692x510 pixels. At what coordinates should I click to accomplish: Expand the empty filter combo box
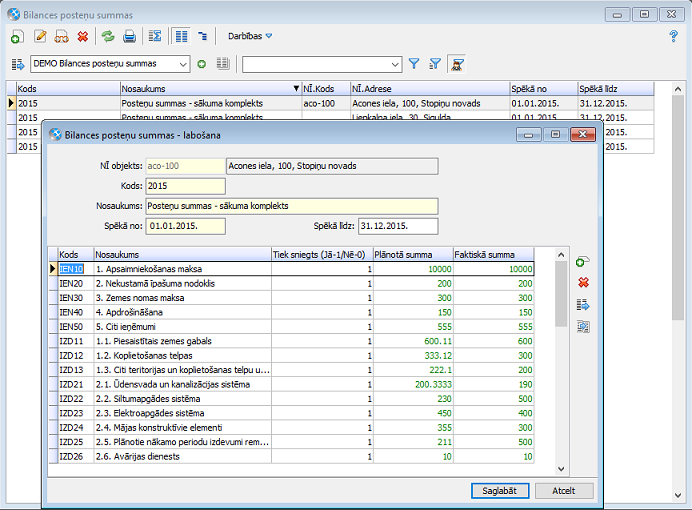coord(395,64)
